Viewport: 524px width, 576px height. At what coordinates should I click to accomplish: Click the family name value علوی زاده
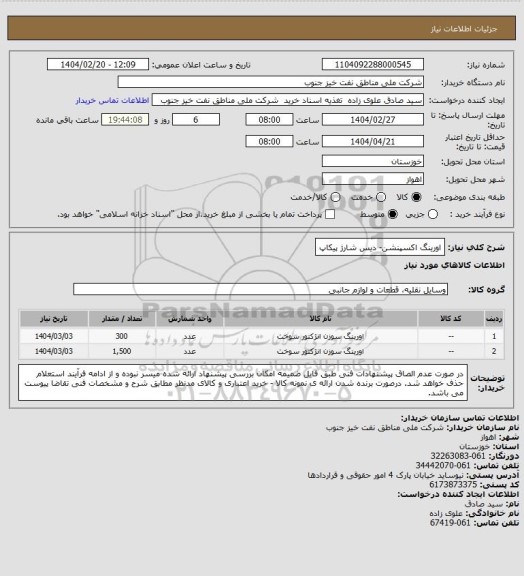tap(446, 513)
